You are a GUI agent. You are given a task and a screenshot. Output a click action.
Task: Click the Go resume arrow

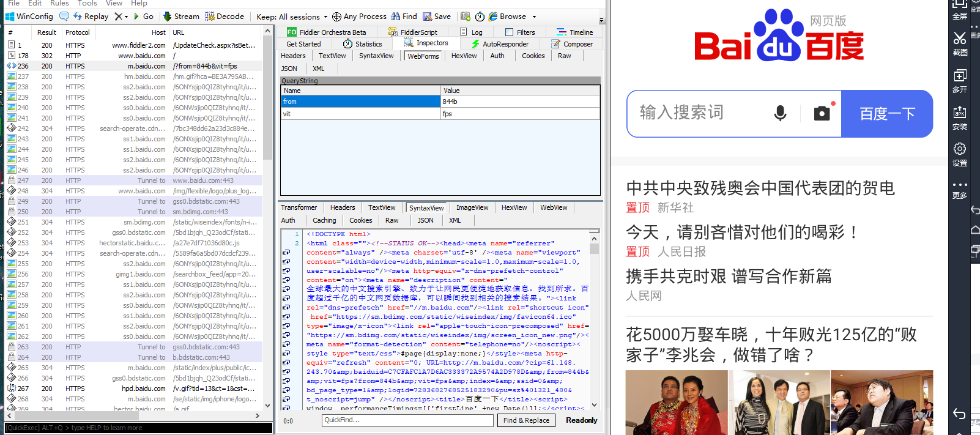144,17
